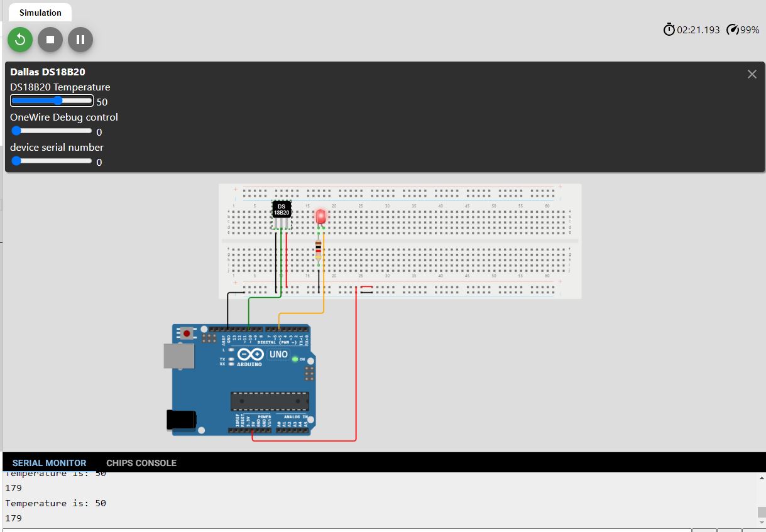Click the device serial number label
The height and width of the screenshot is (532, 766).
(57, 148)
